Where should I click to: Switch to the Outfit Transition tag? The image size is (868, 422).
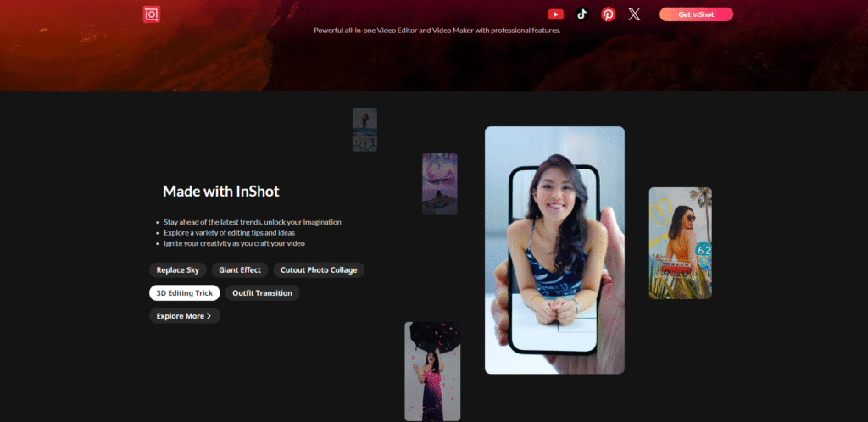pos(262,293)
